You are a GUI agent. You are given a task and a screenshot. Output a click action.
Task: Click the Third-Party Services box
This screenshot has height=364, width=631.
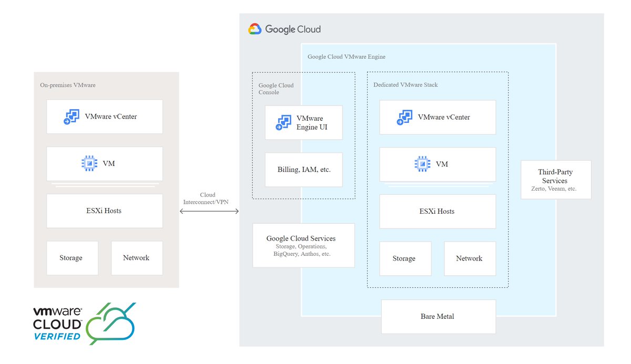point(556,180)
